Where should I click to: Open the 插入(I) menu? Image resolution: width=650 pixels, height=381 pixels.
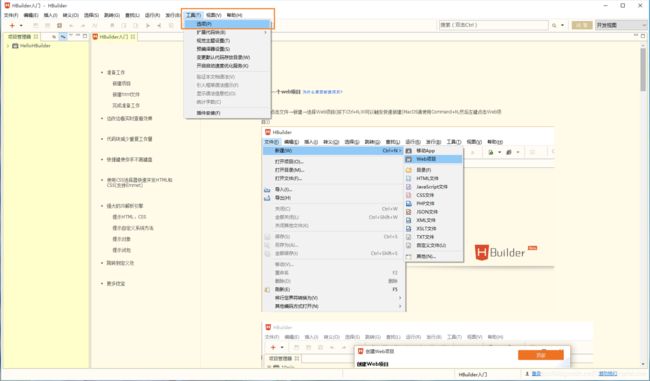[x=51, y=15]
